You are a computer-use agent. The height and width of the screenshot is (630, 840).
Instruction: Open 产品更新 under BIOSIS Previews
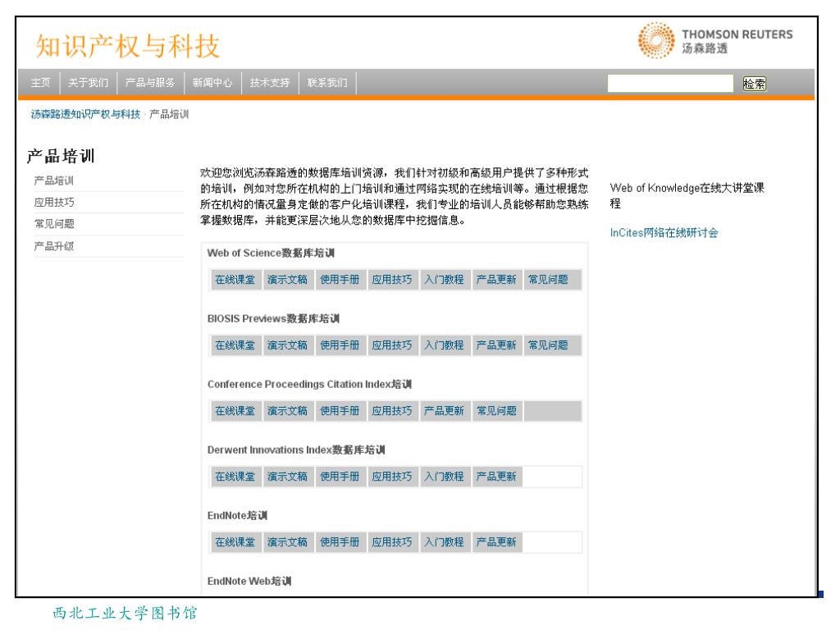(x=496, y=345)
